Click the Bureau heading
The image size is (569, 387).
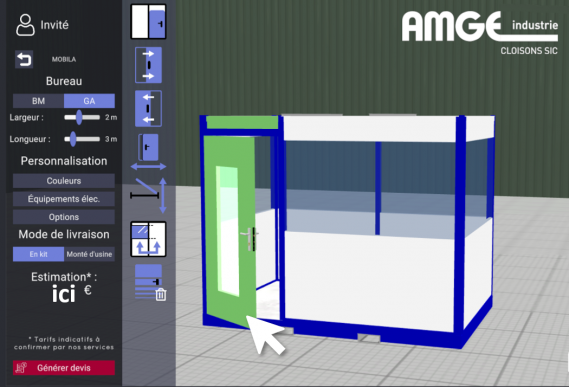[64, 81]
